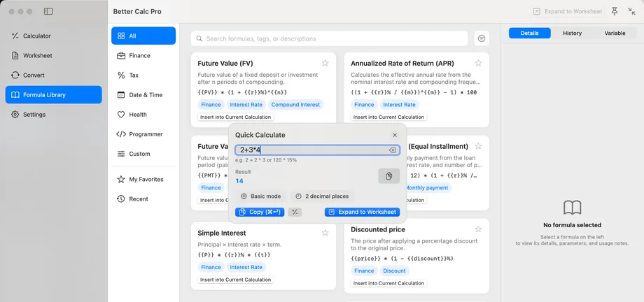The height and width of the screenshot is (302, 644).
Task: Click the result value 14
Action: point(239,181)
